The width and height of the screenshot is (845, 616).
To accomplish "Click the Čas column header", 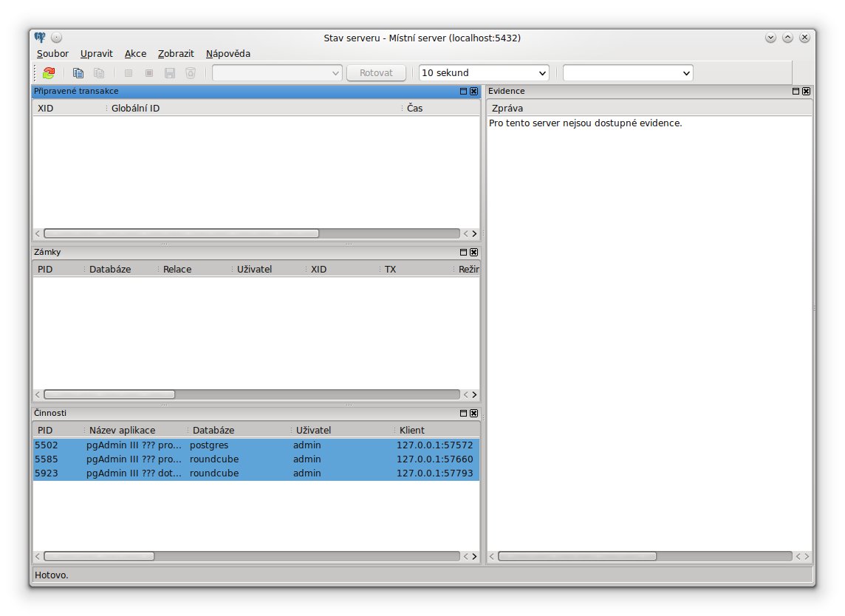I will coord(441,109).
